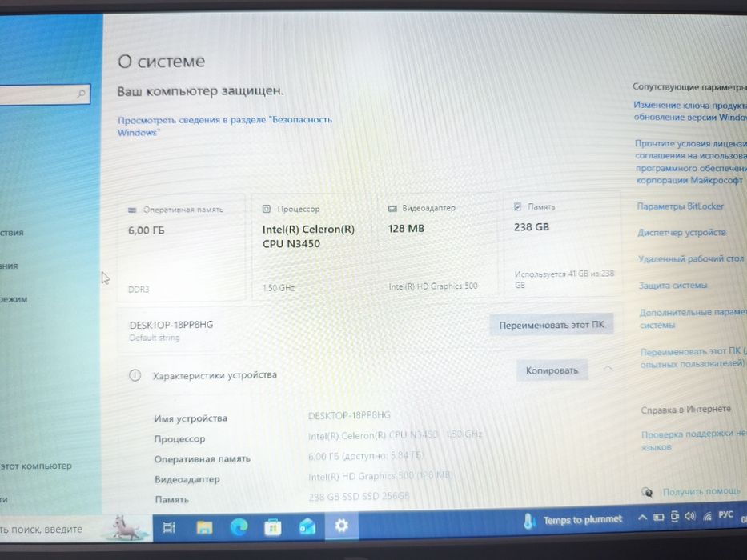The width and height of the screenshot is (747, 560).
Task: Open Microsoft Store from the taskbar
Action: tap(272, 527)
